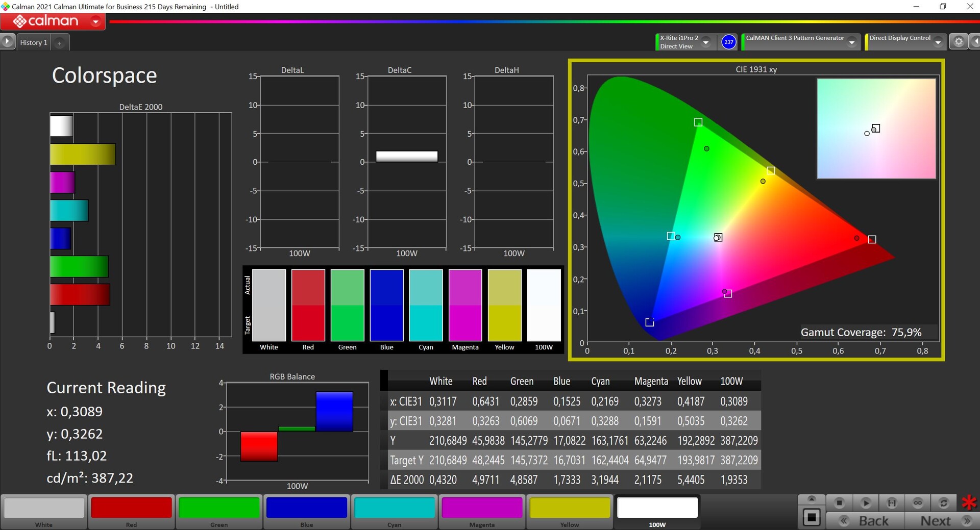Click the stop measurement icon
Screen dimensions: 980x530
pos(839,503)
